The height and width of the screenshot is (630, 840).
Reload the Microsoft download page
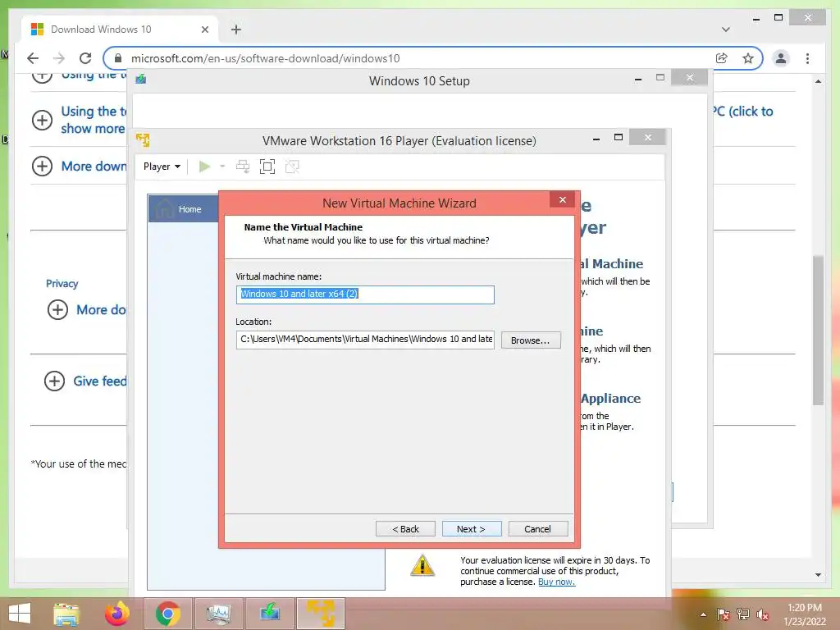(85, 58)
